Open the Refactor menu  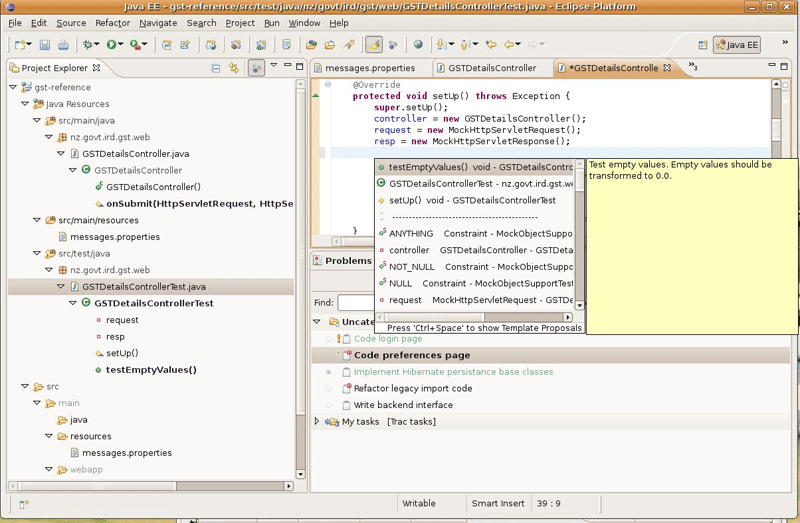[x=112, y=23]
